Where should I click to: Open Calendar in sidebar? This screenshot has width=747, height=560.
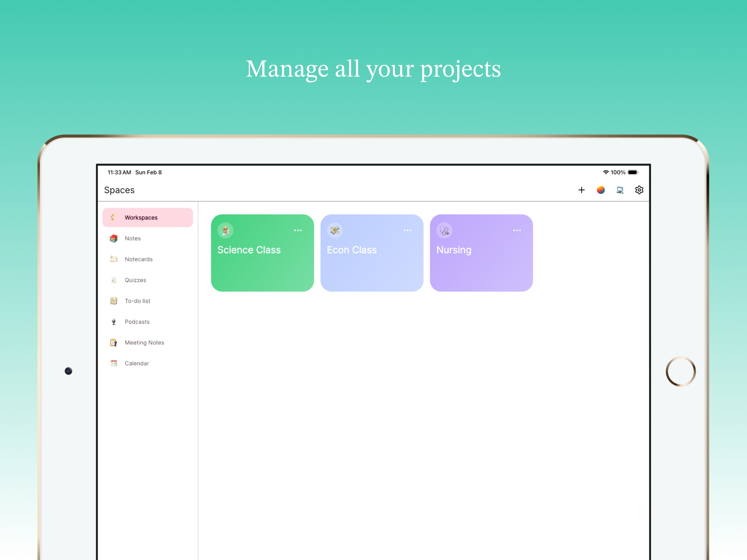[x=148, y=363]
